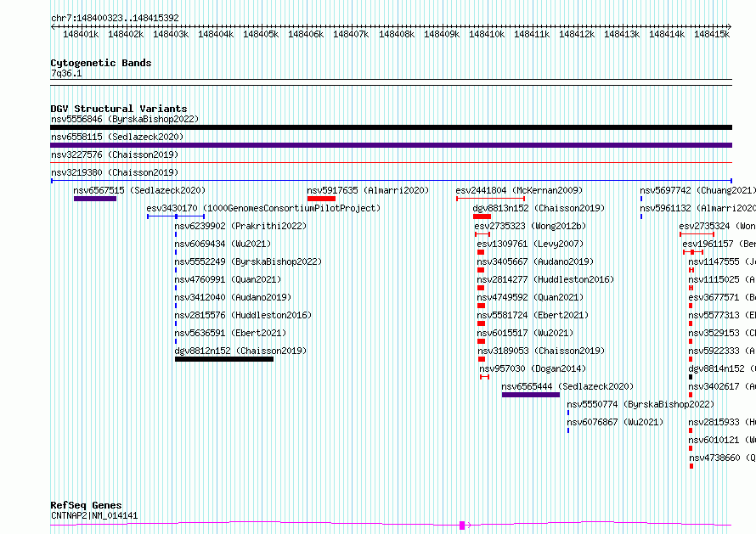
Task: Click the 148408k ruler position
Action: (x=397, y=34)
